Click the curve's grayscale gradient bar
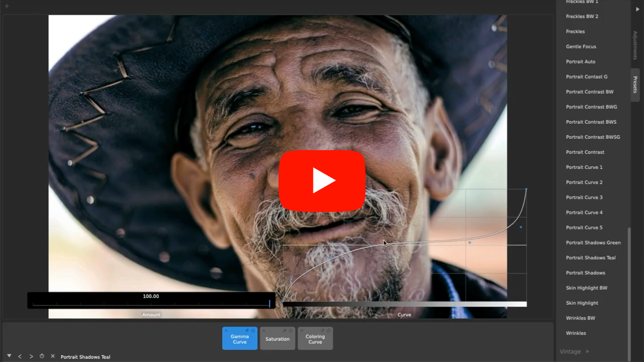644x362 pixels. pyautogui.click(x=405, y=304)
